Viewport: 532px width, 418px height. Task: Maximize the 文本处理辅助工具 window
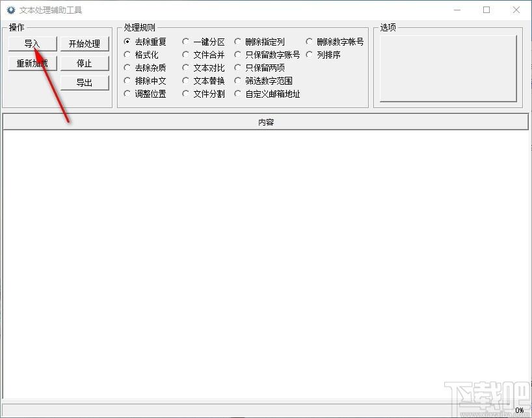point(486,10)
